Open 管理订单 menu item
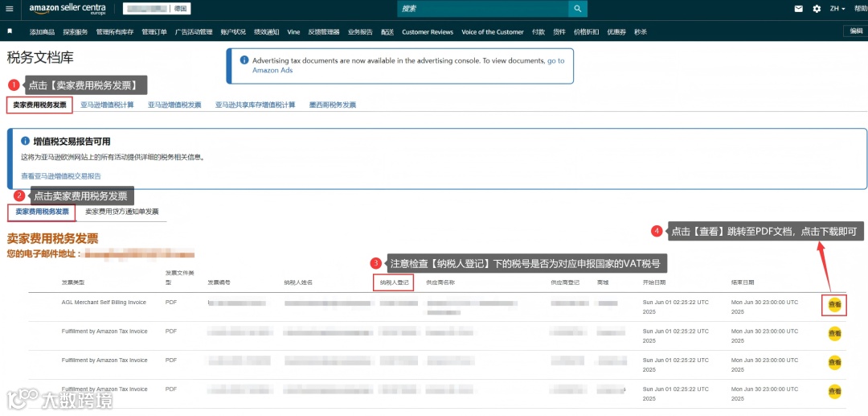Image resolution: width=868 pixels, height=416 pixels. 154,32
